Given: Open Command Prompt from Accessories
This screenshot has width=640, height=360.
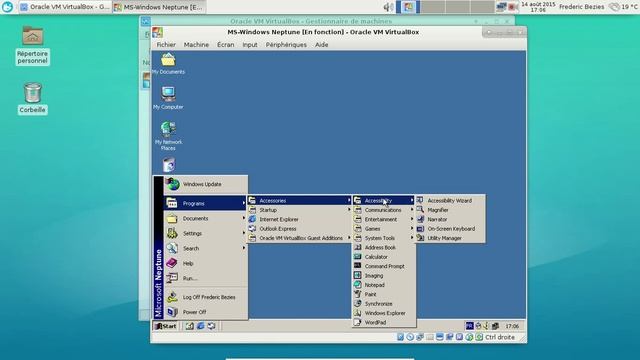Looking at the screenshot, I should (384, 266).
